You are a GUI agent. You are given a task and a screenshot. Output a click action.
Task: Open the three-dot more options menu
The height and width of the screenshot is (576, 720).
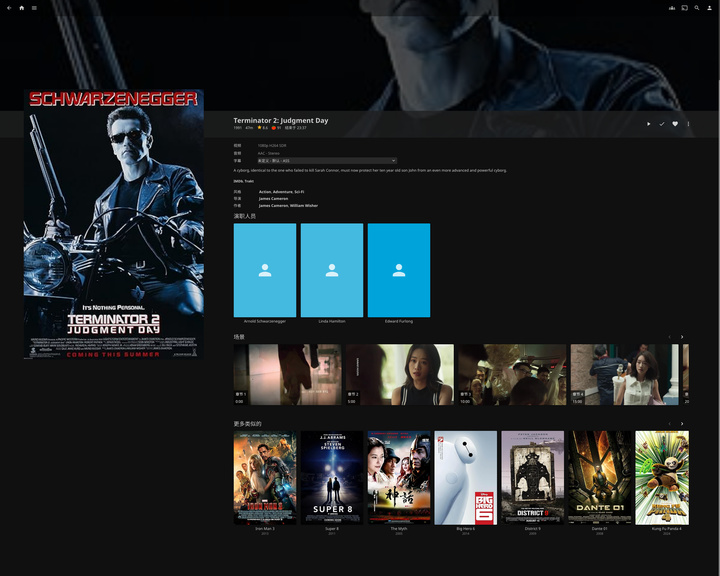click(688, 124)
